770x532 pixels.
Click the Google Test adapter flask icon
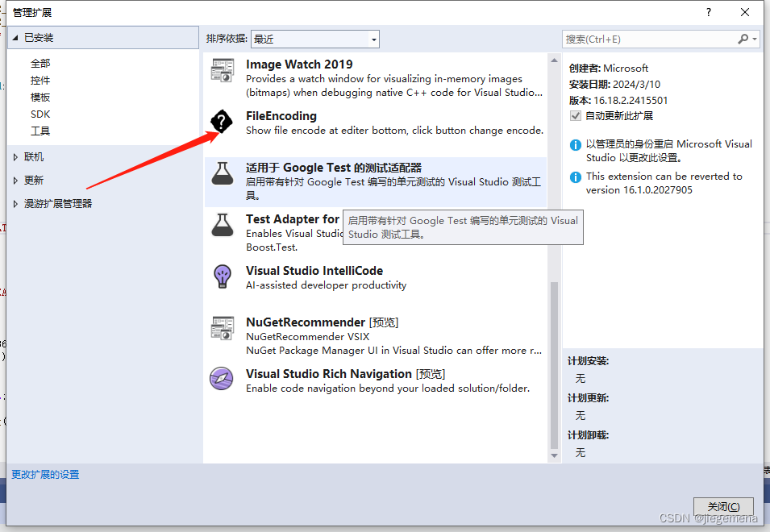pos(223,173)
